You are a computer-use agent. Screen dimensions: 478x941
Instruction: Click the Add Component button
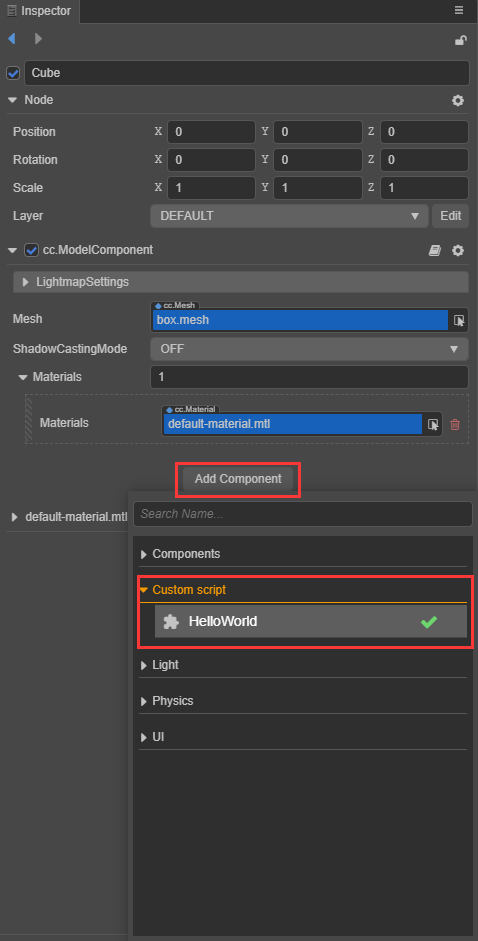tap(238, 479)
